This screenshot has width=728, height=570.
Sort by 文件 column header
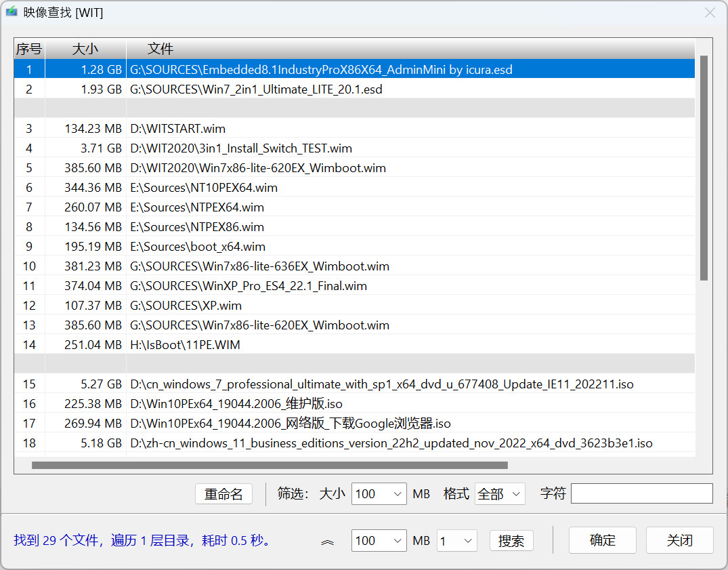(x=410, y=49)
